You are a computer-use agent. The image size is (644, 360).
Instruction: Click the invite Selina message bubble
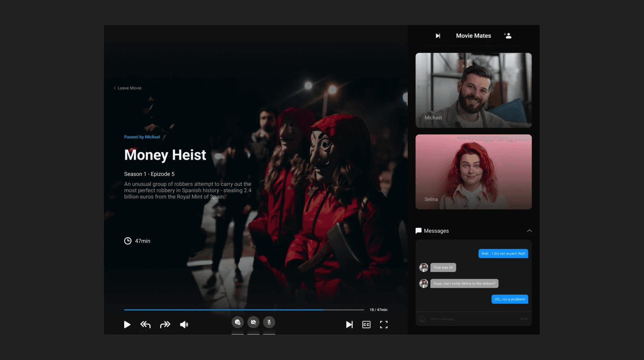(x=464, y=284)
